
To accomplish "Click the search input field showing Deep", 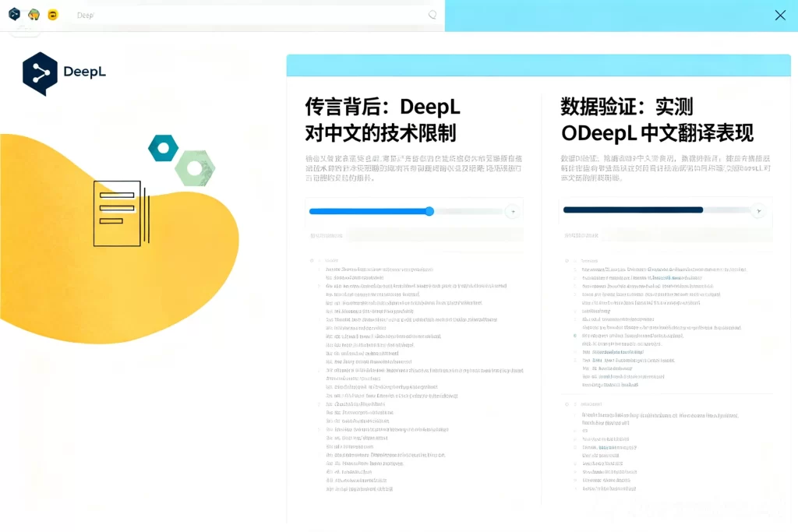I will tap(234, 15).
